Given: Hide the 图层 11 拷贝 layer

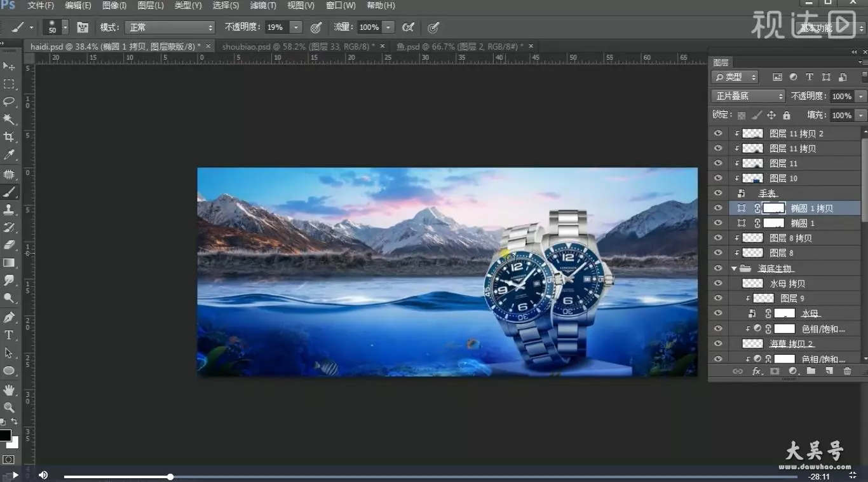Looking at the screenshot, I should 719,148.
